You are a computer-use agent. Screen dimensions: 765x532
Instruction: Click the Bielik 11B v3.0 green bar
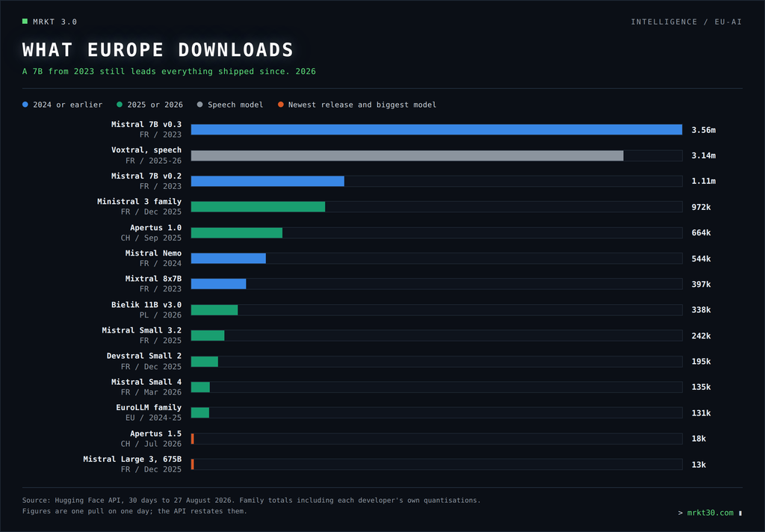214,310
